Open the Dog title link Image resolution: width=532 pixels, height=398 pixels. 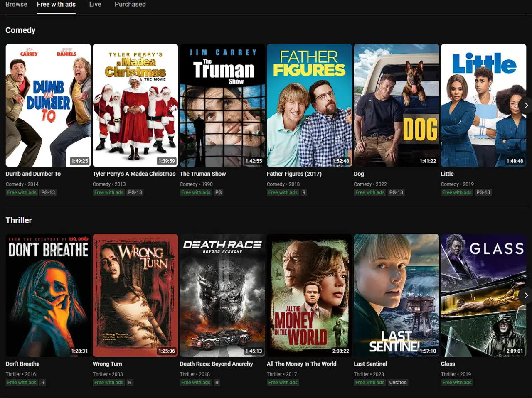coord(359,174)
